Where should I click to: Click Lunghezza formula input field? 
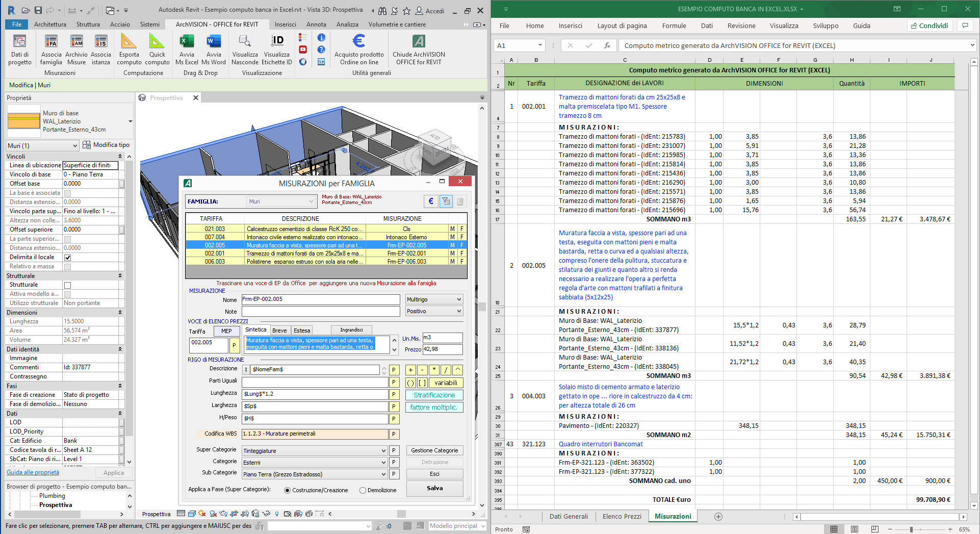(x=315, y=394)
